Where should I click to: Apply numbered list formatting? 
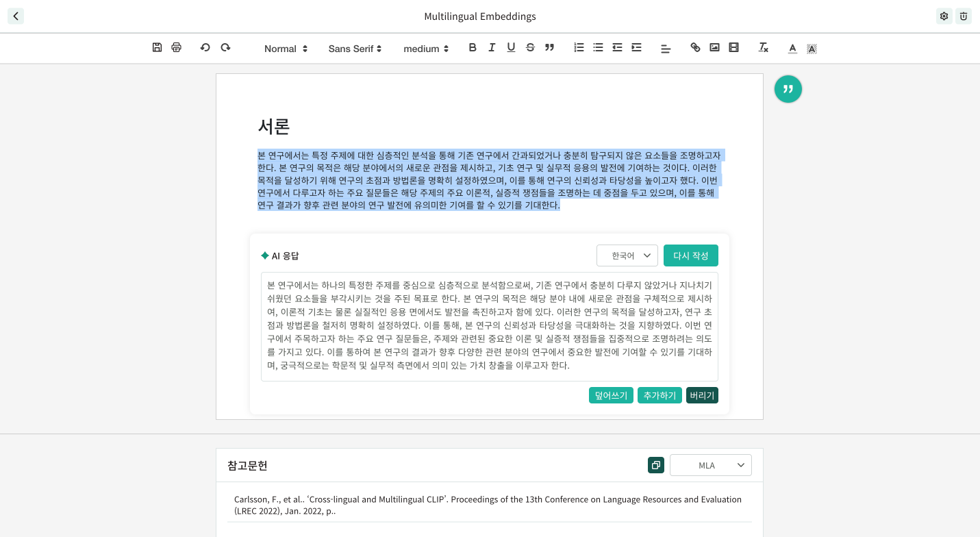[x=579, y=47]
